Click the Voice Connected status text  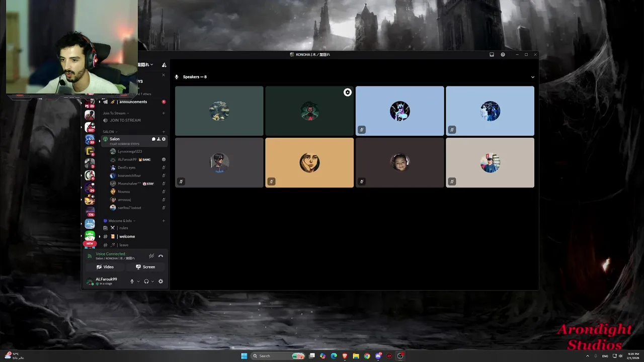point(110,254)
